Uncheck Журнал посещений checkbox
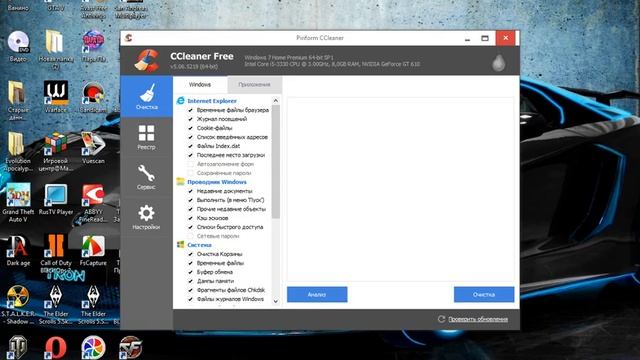The width and height of the screenshot is (640, 360). coord(191,119)
